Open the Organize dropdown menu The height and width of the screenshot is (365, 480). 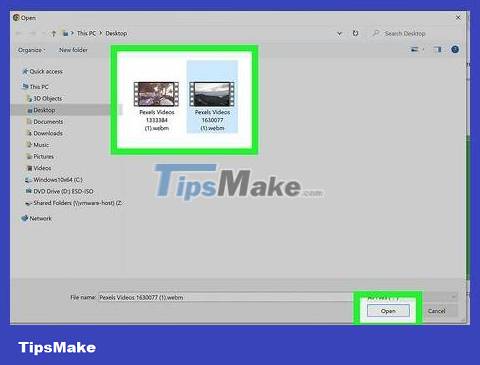(31, 50)
